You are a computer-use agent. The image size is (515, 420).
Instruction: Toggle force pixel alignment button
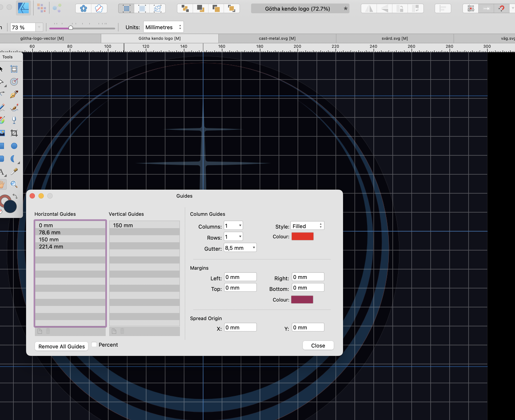[471, 9]
